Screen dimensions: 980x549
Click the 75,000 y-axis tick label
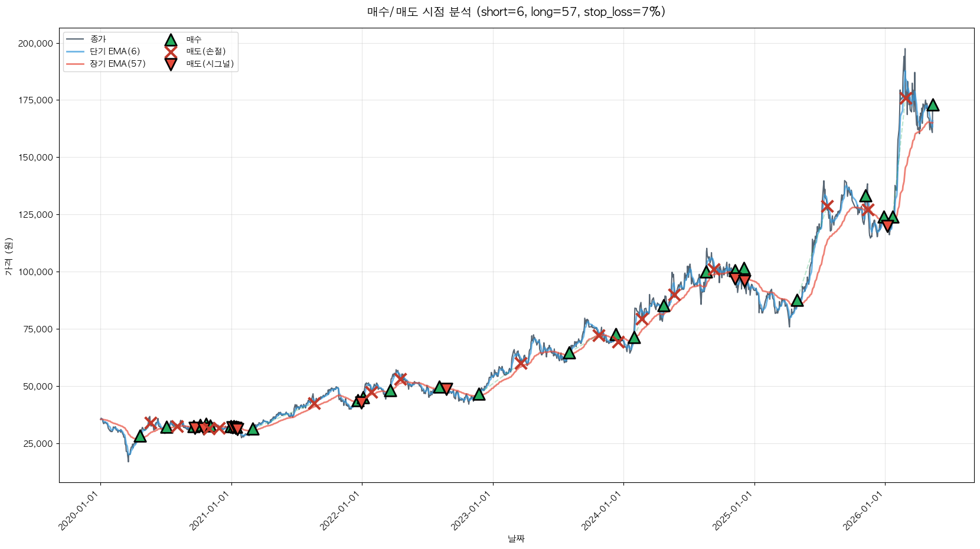click(38, 329)
